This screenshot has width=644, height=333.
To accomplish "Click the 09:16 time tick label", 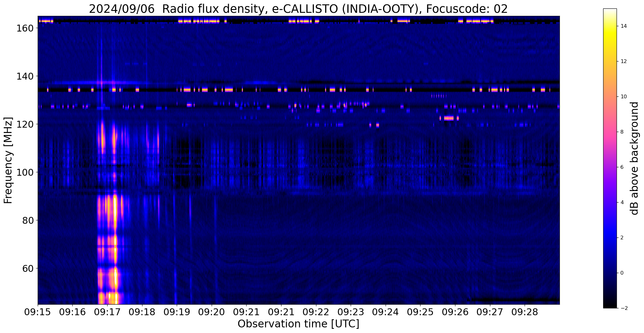I will [x=73, y=312].
